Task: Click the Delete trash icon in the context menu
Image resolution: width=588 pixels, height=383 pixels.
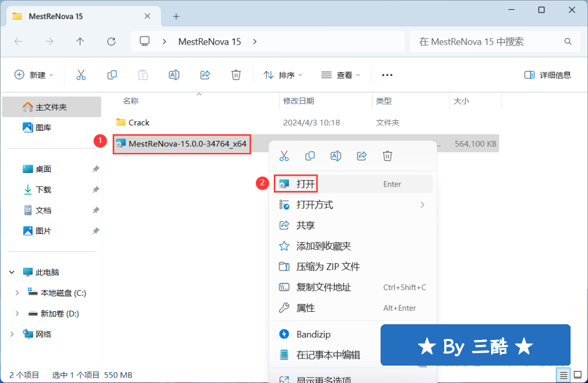Action: (388, 156)
